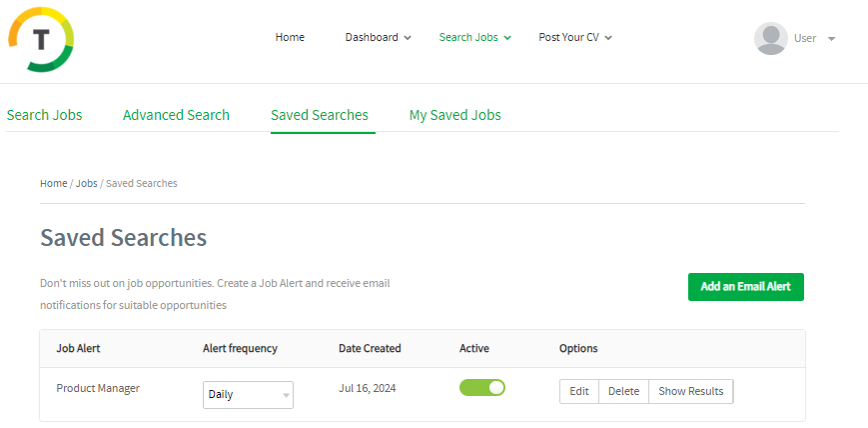Edit the Product Manager job alert

(579, 391)
